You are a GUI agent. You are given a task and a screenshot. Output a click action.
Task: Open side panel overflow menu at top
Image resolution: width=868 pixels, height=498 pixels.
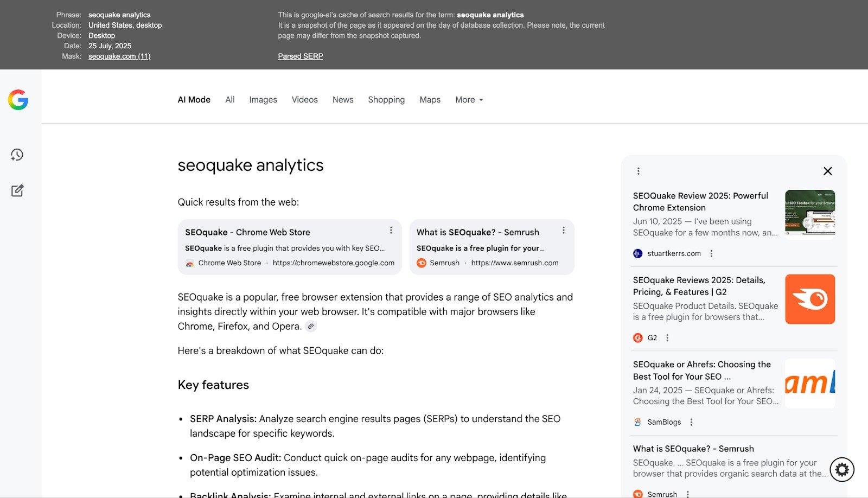[x=639, y=171]
